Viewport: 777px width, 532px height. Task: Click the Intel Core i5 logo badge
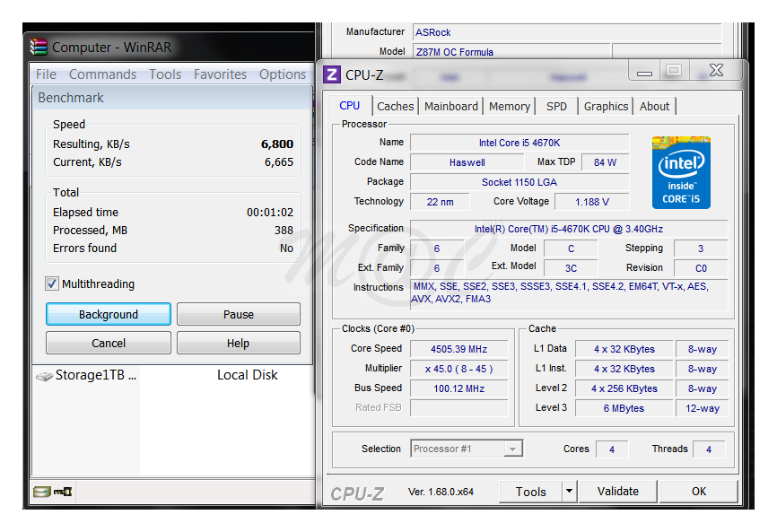681,172
